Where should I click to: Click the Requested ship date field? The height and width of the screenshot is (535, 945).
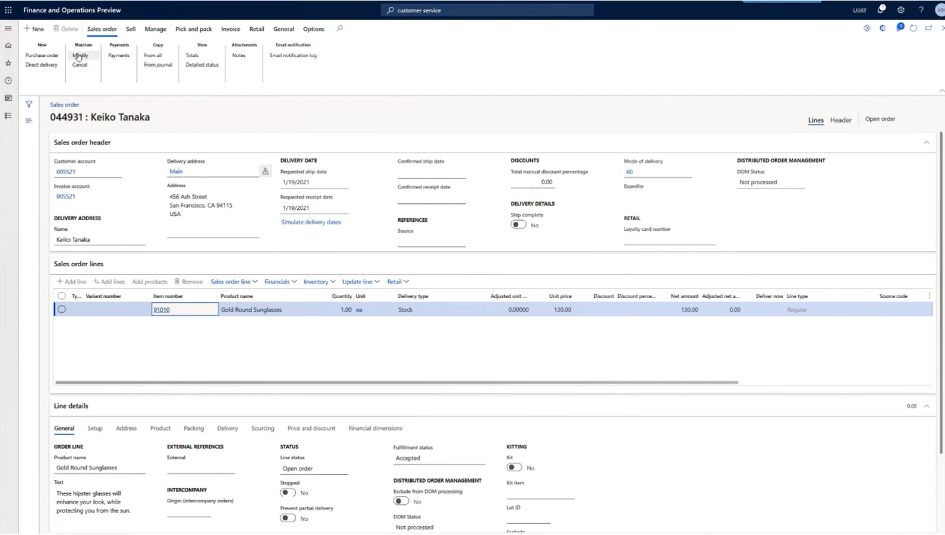coord(313,183)
